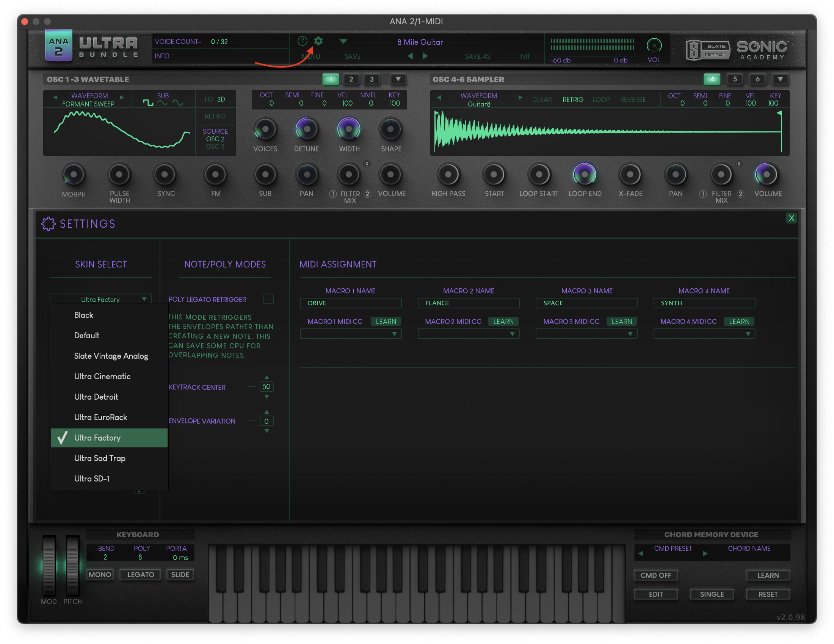Open Macro 2 MIDI CC dropdown
This screenshot has width=834, height=644.
[x=469, y=334]
